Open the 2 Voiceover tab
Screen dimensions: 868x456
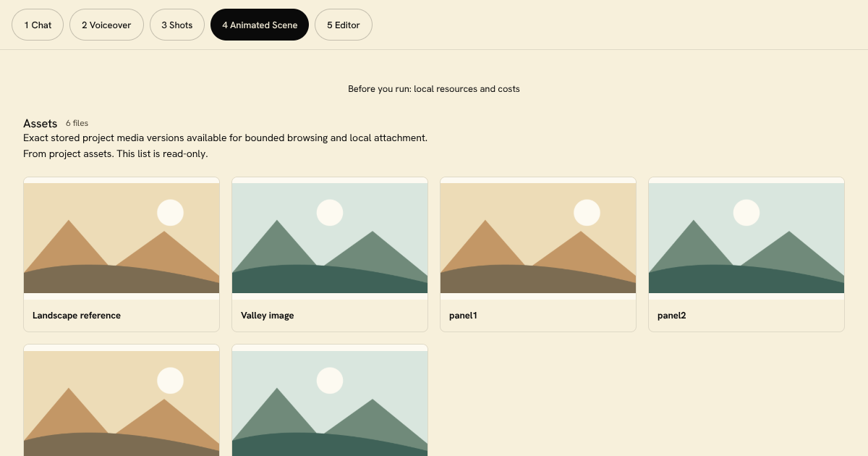pyautogui.click(x=106, y=25)
